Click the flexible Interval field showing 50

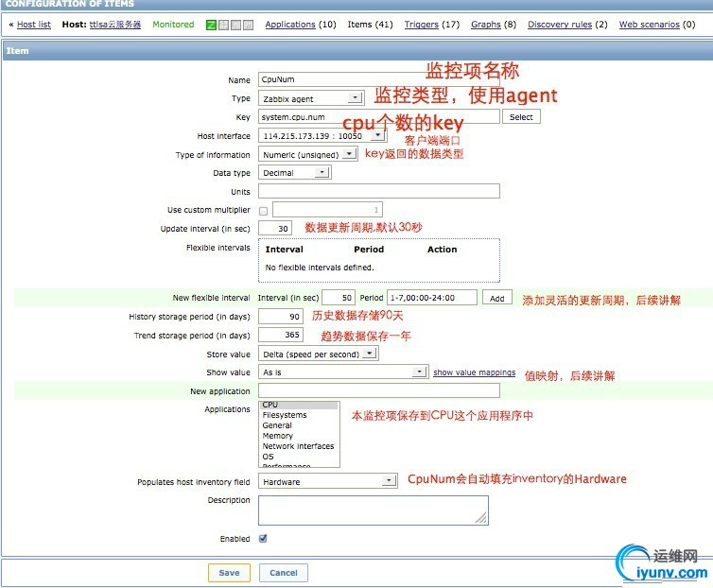tap(339, 298)
